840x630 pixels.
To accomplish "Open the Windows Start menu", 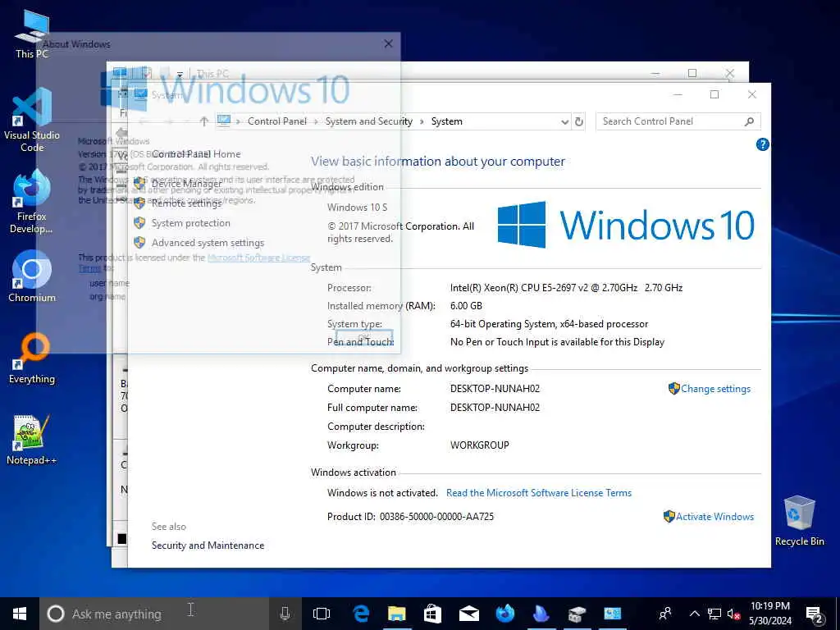I will [x=20, y=614].
